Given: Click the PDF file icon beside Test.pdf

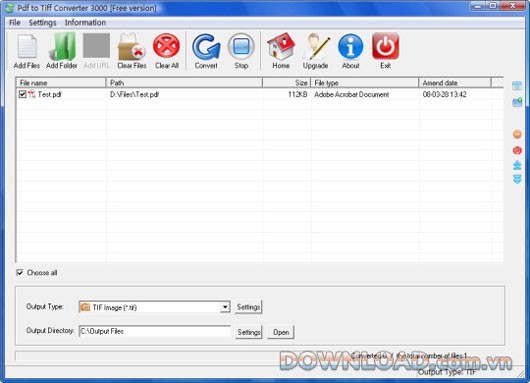Looking at the screenshot, I should [x=32, y=94].
